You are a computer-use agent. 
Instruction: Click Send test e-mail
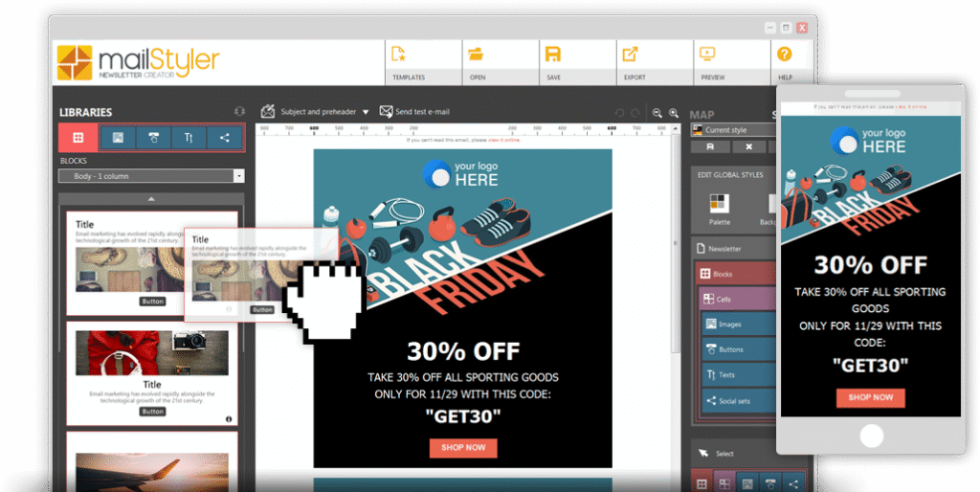coord(421,112)
